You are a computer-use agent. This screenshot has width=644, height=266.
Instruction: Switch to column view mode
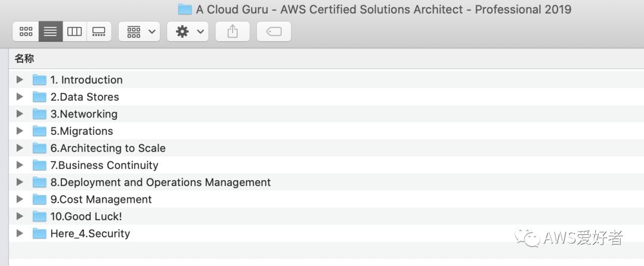[75, 32]
